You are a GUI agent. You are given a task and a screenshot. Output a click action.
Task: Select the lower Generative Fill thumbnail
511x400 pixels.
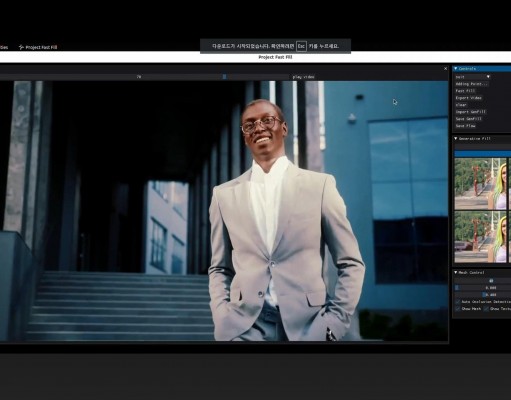tap(480, 237)
